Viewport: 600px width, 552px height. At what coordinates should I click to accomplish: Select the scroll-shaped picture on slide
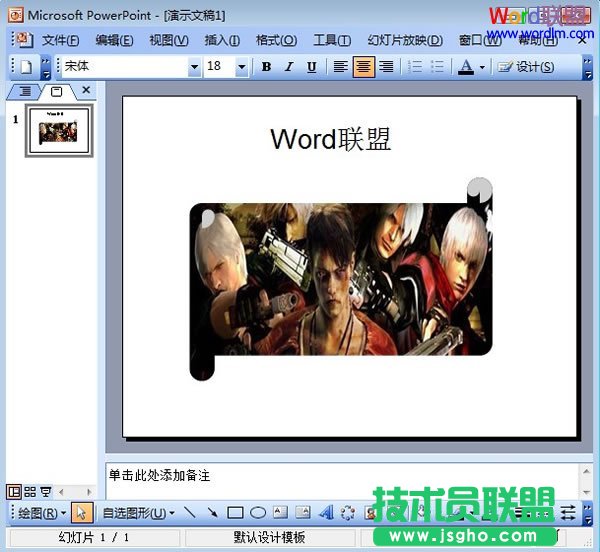point(341,279)
